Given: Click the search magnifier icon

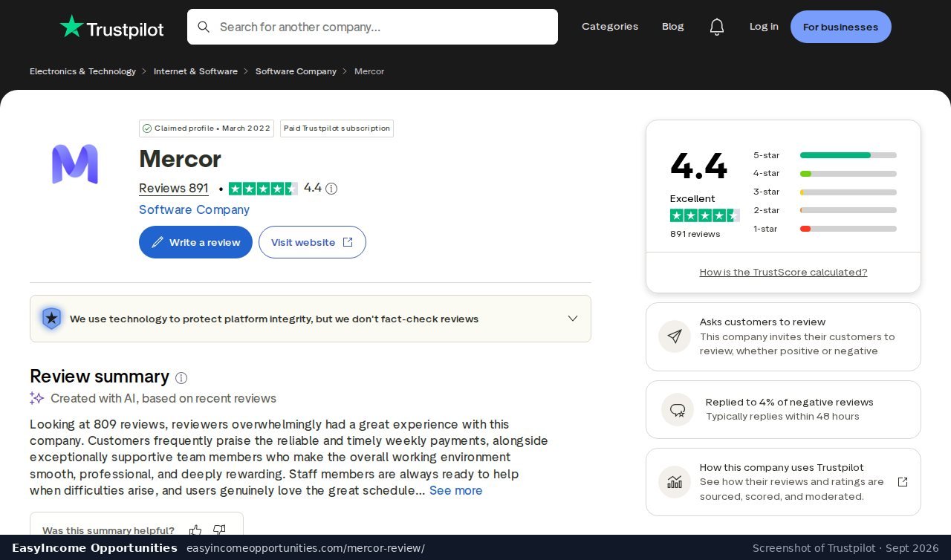Looking at the screenshot, I should 204,27.
